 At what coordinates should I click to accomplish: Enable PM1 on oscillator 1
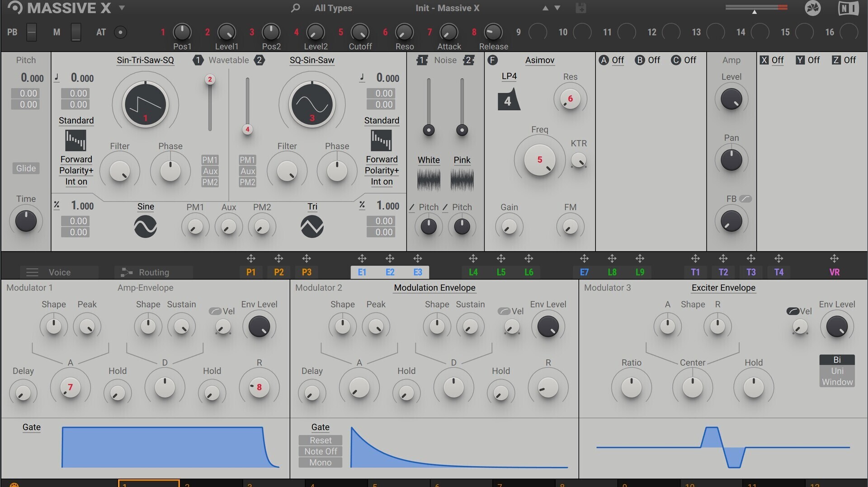coord(210,160)
